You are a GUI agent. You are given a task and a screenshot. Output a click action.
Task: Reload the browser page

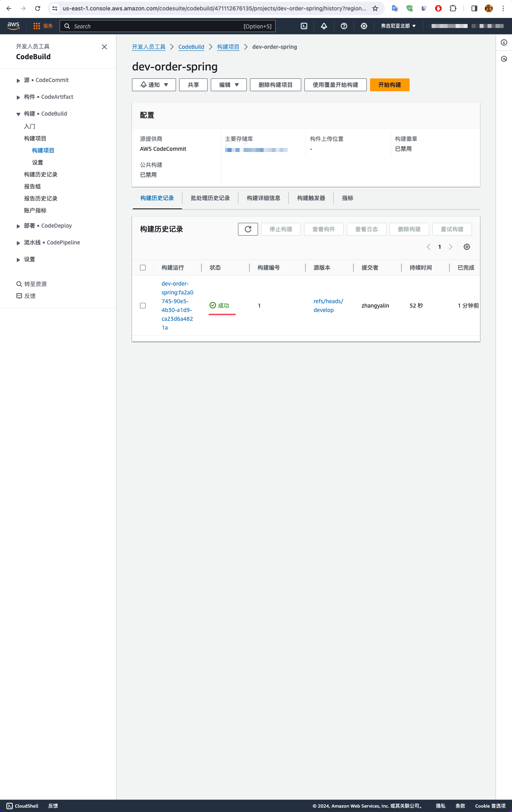point(38,8)
